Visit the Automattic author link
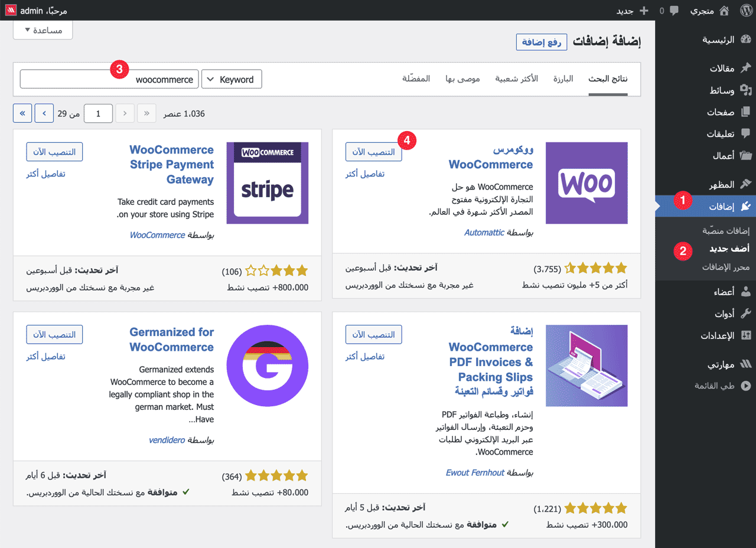The width and height of the screenshot is (756, 548). pos(484,233)
